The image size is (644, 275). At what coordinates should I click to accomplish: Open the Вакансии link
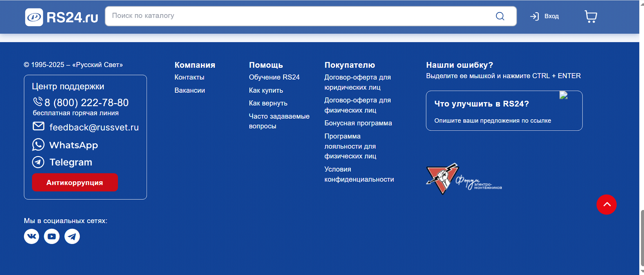click(189, 90)
